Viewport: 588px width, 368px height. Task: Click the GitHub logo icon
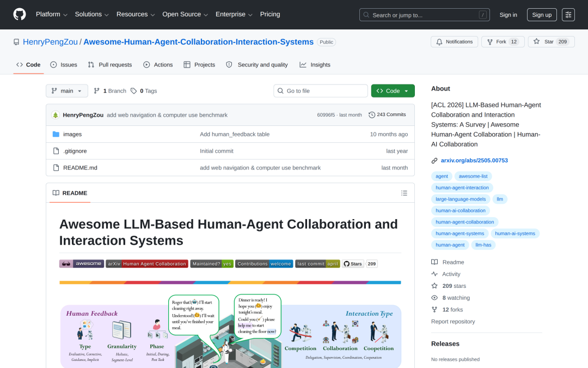click(20, 14)
